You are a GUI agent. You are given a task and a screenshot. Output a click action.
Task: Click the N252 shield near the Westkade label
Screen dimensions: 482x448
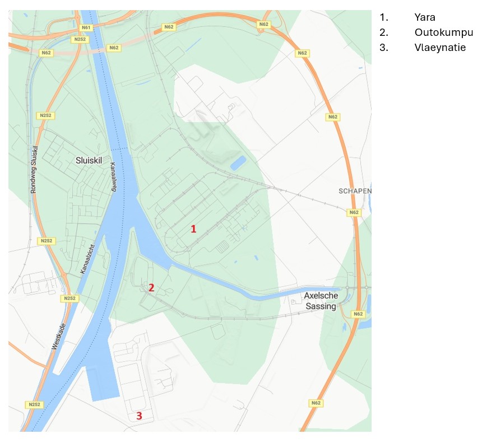click(69, 298)
